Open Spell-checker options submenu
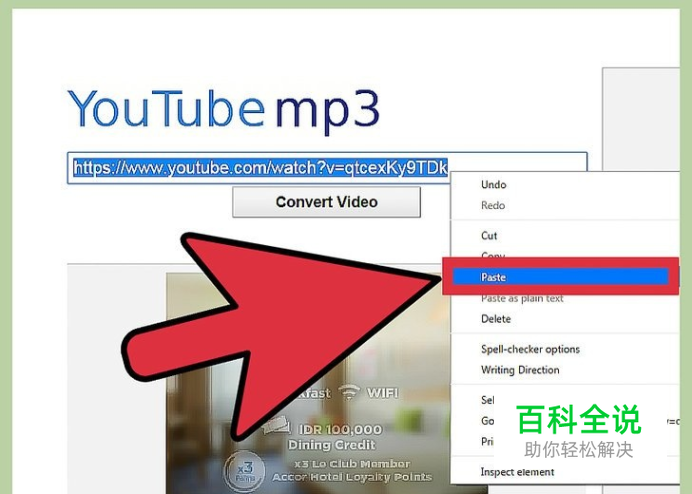 click(x=530, y=349)
